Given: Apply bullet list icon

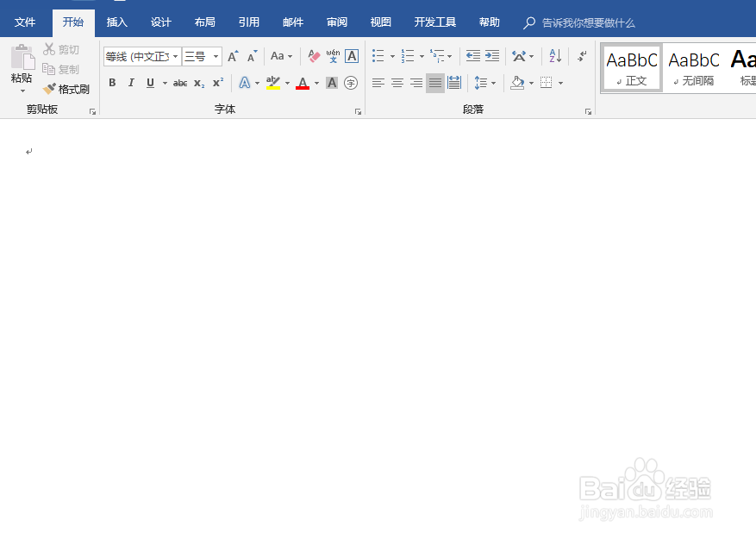Looking at the screenshot, I should tap(378, 56).
